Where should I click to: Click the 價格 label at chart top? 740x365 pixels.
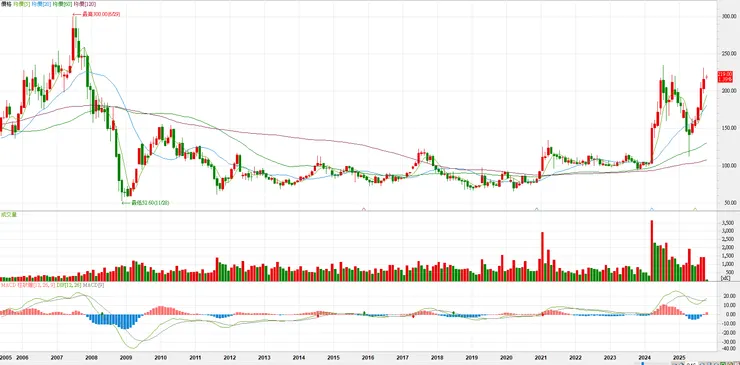tap(6, 3)
